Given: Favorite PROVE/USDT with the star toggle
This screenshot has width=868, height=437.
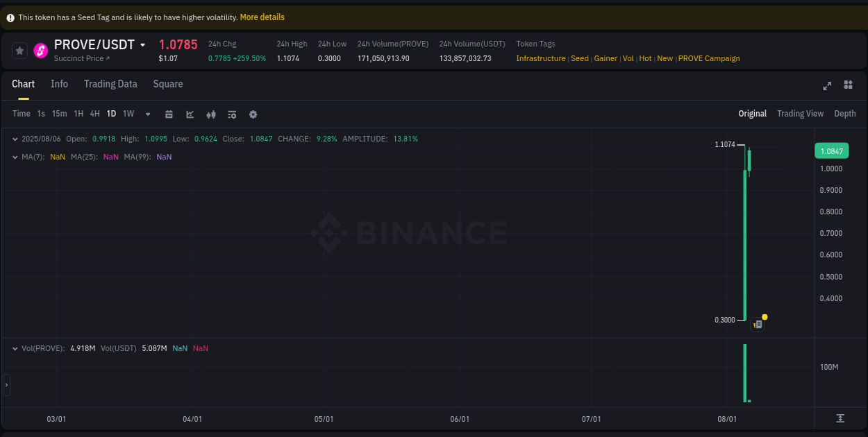Looking at the screenshot, I should (x=19, y=51).
